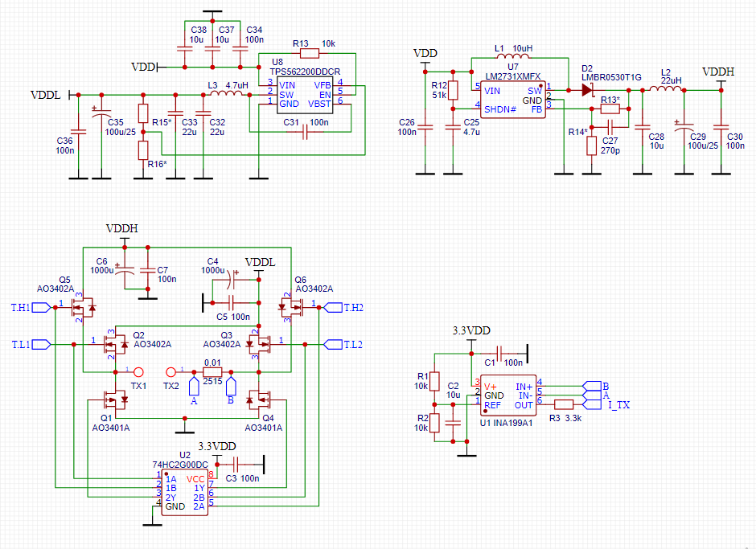
Task: Click the TX1 test point circle
Action: click(x=138, y=372)
